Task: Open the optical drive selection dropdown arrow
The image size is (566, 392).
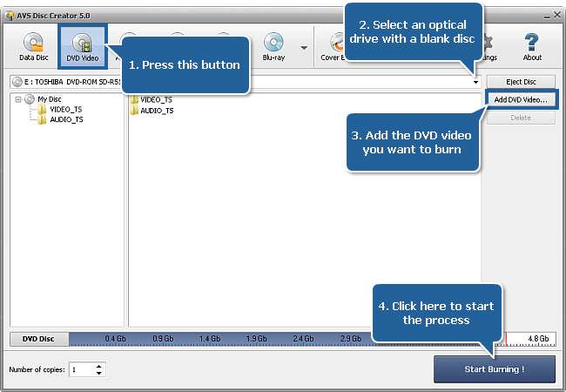Action: (475, 82)
